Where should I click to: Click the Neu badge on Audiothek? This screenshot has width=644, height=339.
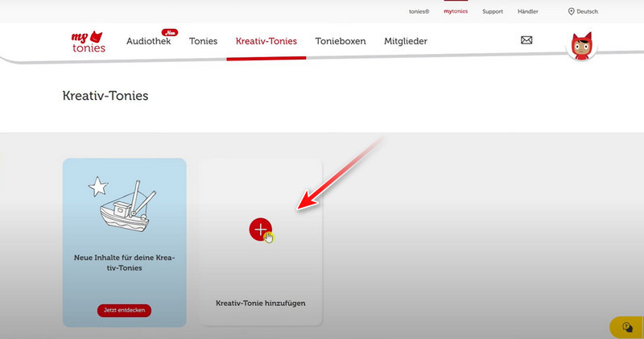click(x=170, y=32)
